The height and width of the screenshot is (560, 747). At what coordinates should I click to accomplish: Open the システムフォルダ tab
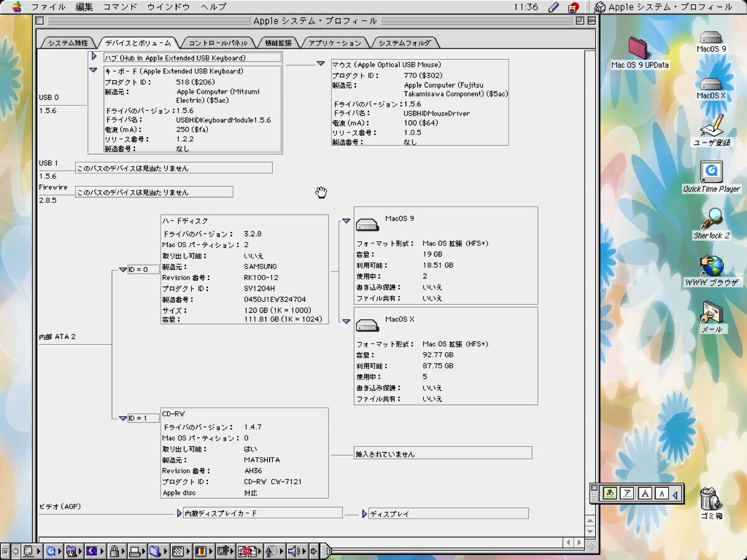pos(404,43)
